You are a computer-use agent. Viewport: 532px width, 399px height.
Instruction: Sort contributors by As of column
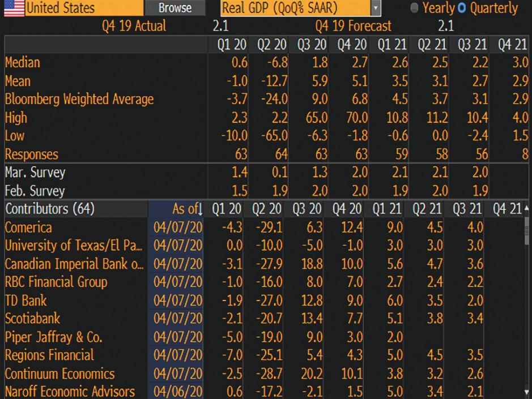[188, 209]
